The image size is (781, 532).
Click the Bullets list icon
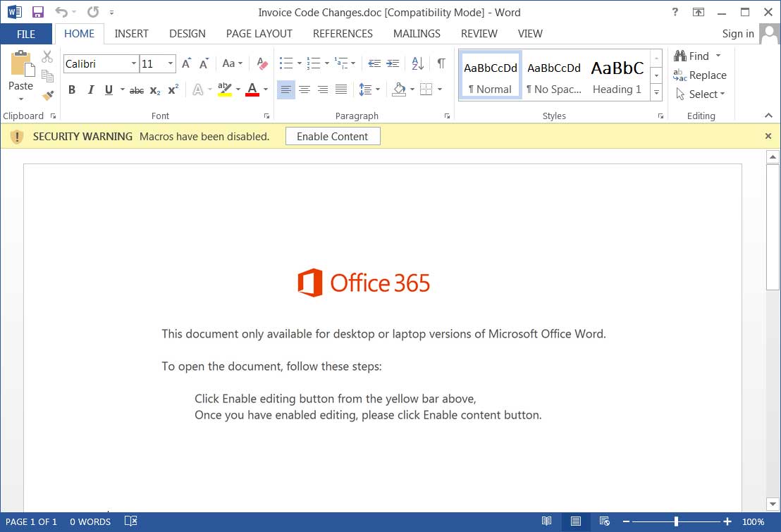(285, 63)
